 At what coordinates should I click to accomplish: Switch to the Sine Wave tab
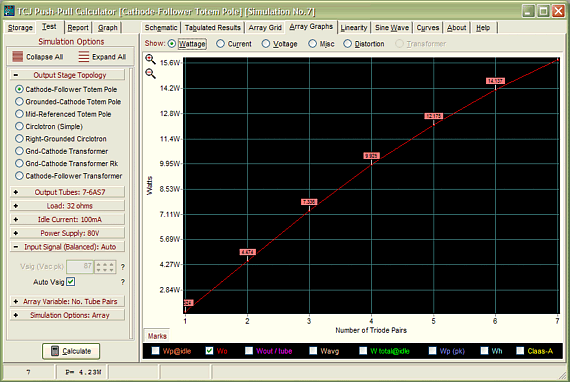coord(392,28)
